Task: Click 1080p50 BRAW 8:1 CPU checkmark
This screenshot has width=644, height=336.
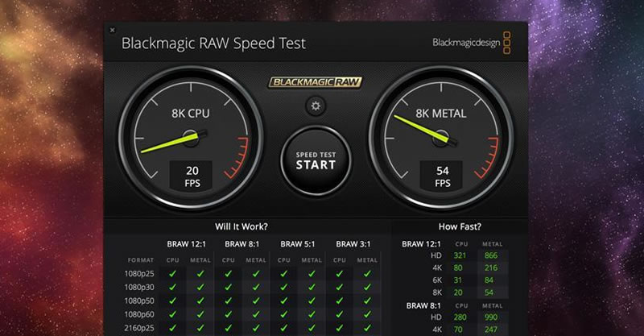Action: [x=228, y=301]
